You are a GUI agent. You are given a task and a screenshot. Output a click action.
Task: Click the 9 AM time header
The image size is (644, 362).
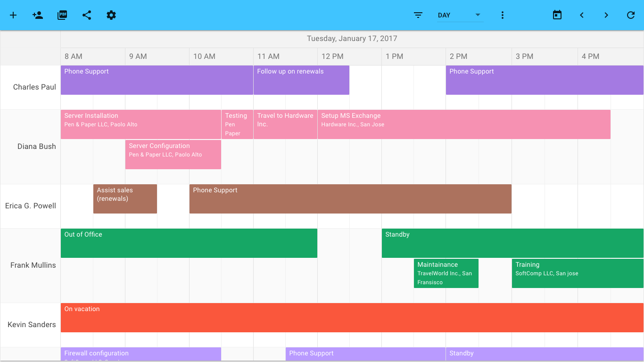click(157, 57)
